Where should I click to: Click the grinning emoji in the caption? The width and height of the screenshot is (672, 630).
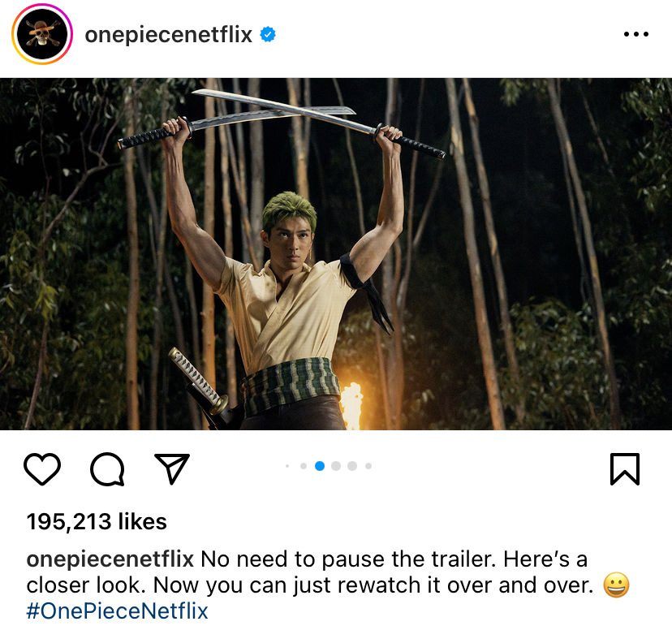tap(616, 585)
